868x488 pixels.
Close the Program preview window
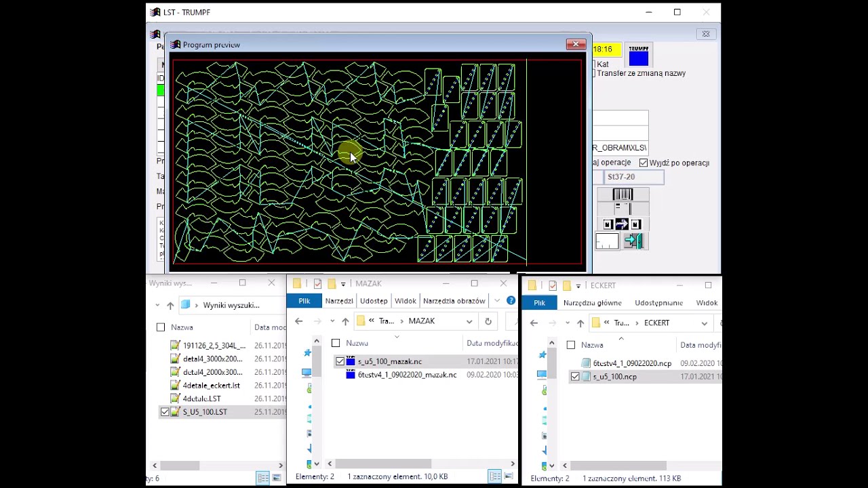[x=576, y=44]
